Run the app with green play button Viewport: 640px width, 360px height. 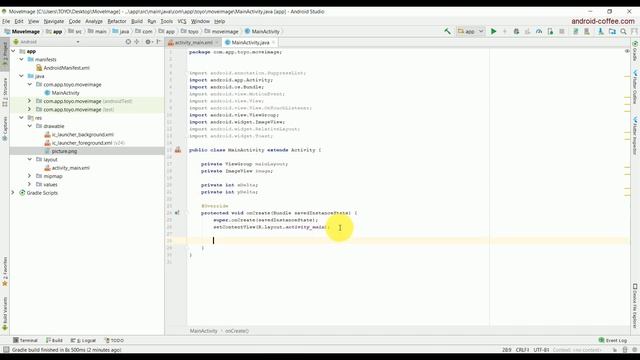pyautogui.click(x=493, y=31)
